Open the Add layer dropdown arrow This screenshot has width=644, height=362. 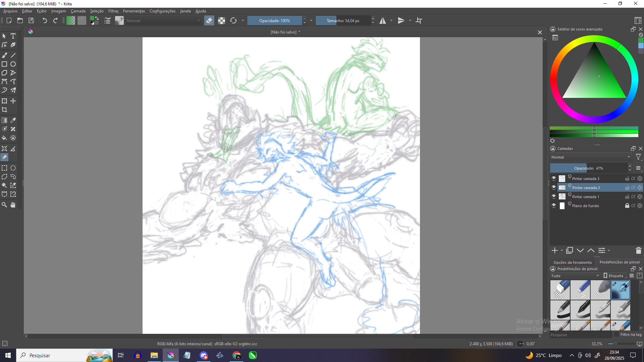click(562, 250)
